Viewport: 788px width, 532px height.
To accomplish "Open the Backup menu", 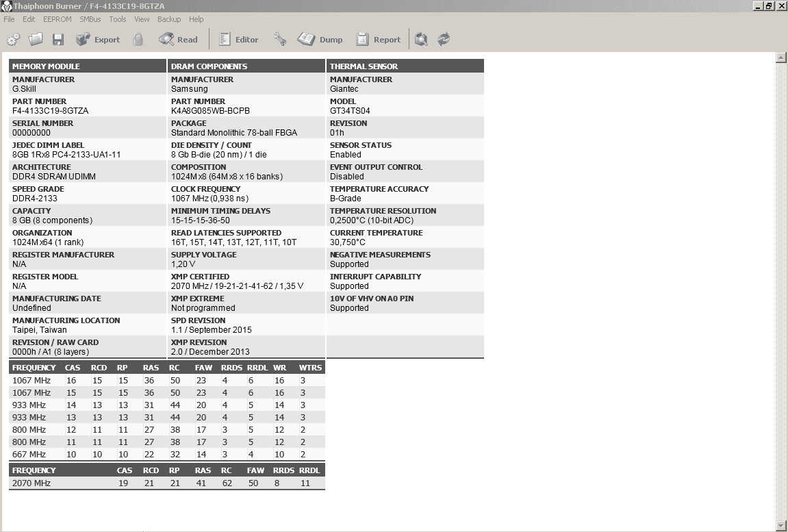I will [169, 19].
